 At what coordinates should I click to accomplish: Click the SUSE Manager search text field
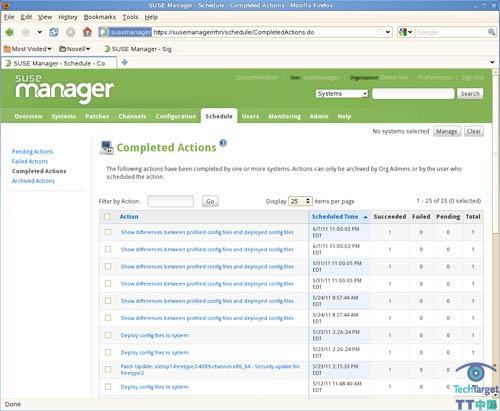pyautogui.click(x=413, y=94)
